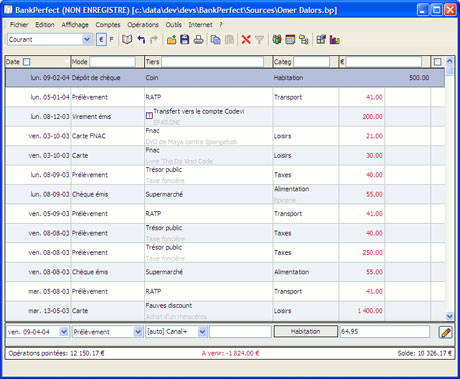Viewport: 460px width, 379px height.
Task: Open the Fichier menu
Action: (19, 25)
